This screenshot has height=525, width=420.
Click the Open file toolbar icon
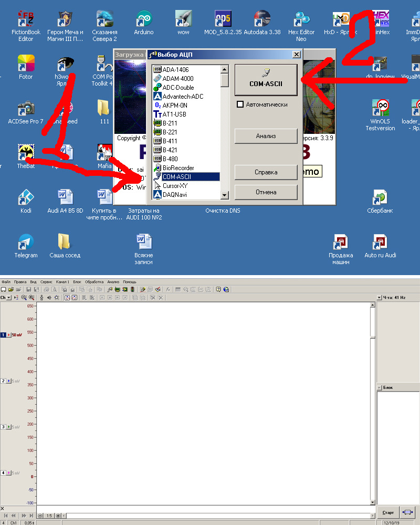[x=10, y=289]
